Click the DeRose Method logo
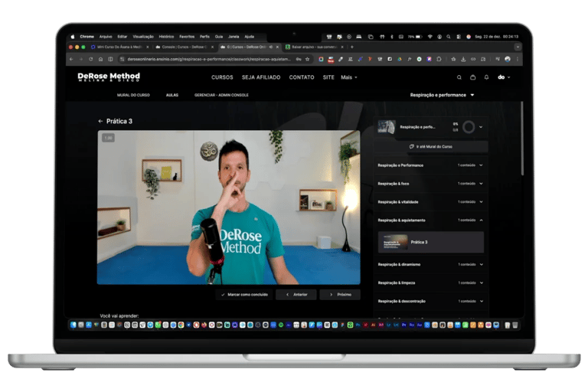 (109, 77)
